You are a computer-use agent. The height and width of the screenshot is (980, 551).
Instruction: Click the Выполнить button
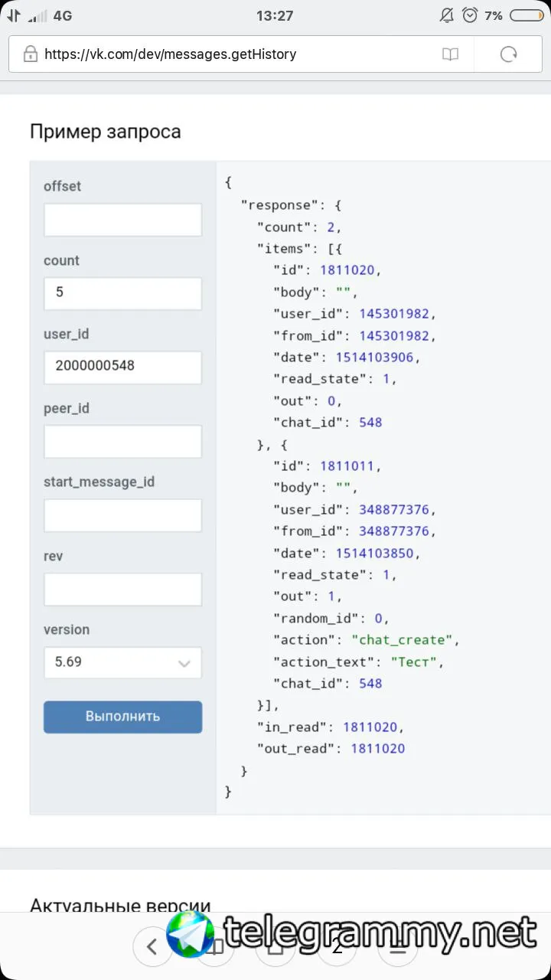tap(122, 717)
